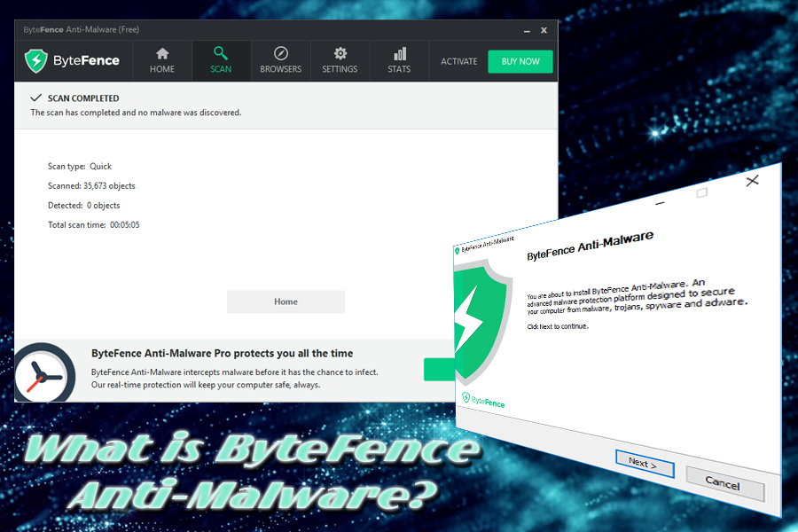Click the grey Home button below scan results
The width and height of the screenshot is (798, 532).
(286, 301)
